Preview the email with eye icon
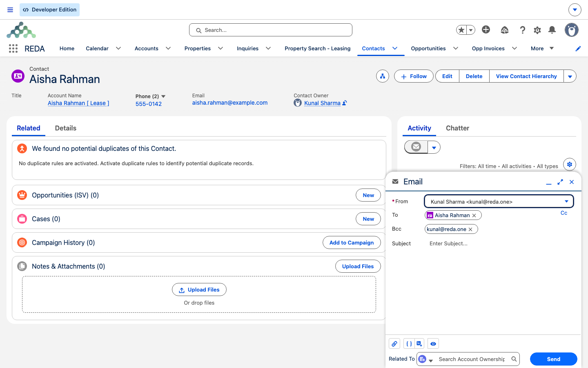 point(433,344)
